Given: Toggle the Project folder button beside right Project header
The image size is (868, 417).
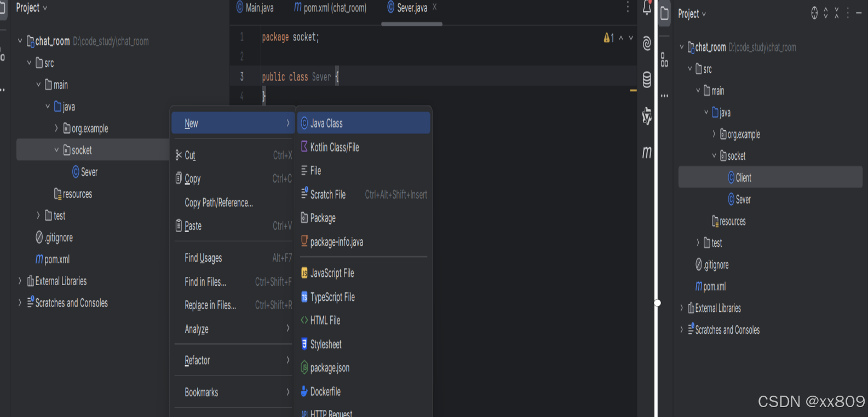Looking at the screenshot, I should click(x=664, y=13).
